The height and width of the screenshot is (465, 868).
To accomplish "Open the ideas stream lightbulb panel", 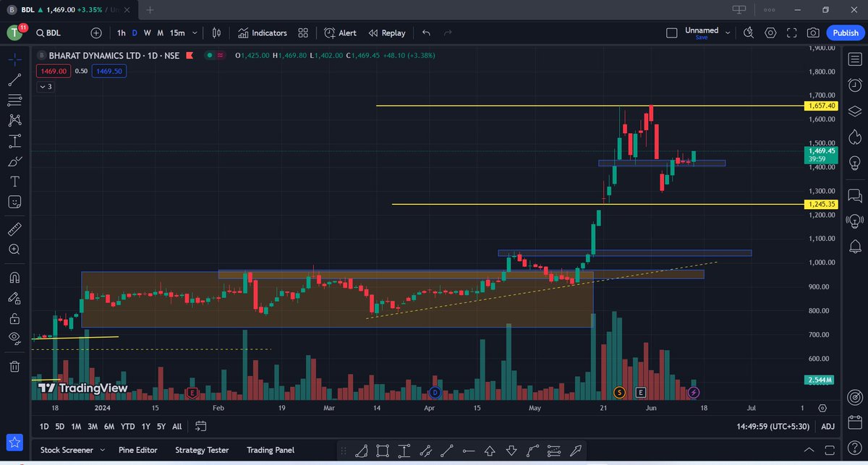I will click(x=855, y=221).
